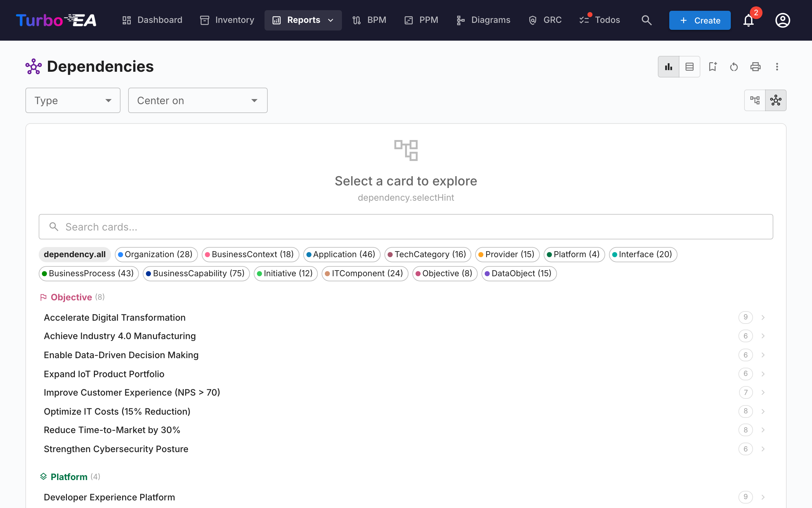Screen dimensions: 812x508
Task: Select Improve Customer Experience (NPS > 70)
Action: (x=406, y=392)
